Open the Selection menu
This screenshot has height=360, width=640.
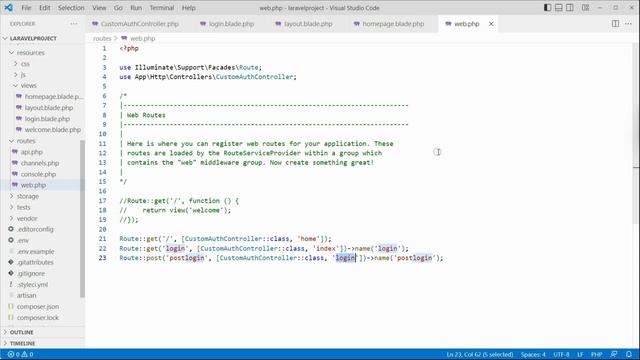coord(71,8)
